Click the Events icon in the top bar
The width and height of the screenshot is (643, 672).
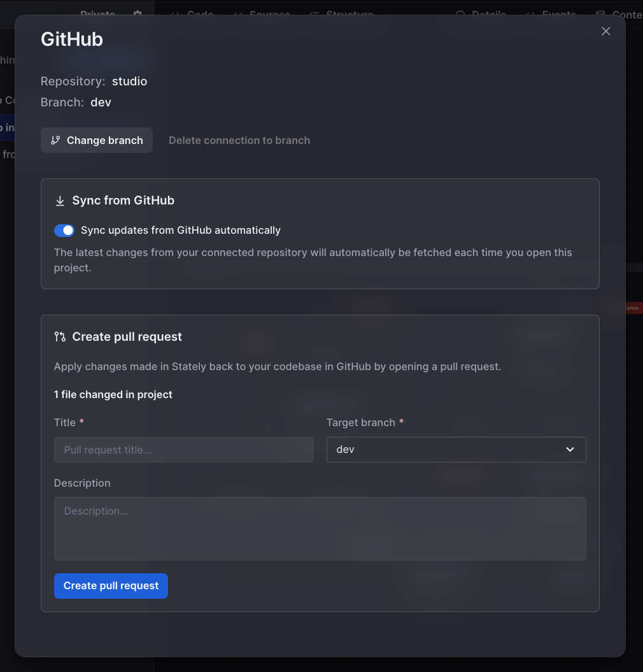pos(531,14)
